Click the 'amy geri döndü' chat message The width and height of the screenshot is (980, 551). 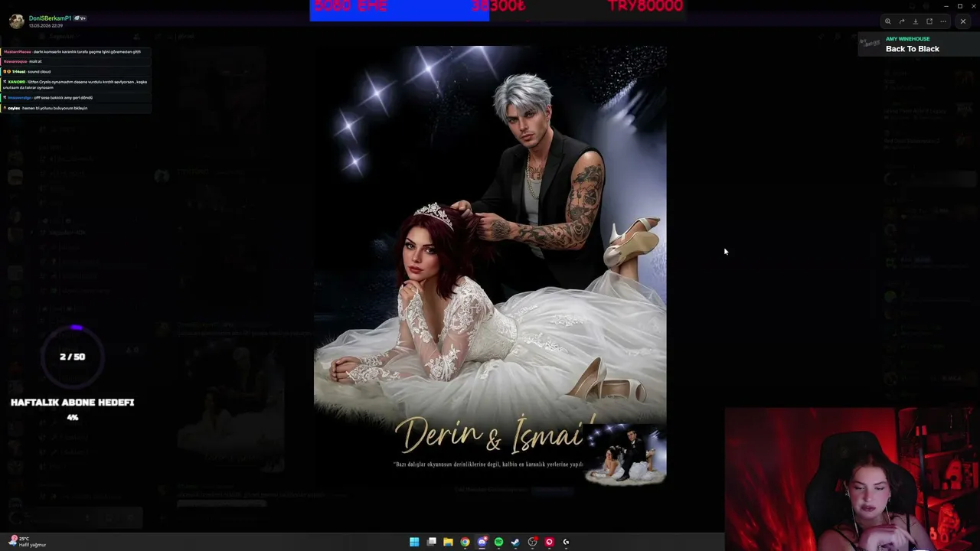[77, 98]
